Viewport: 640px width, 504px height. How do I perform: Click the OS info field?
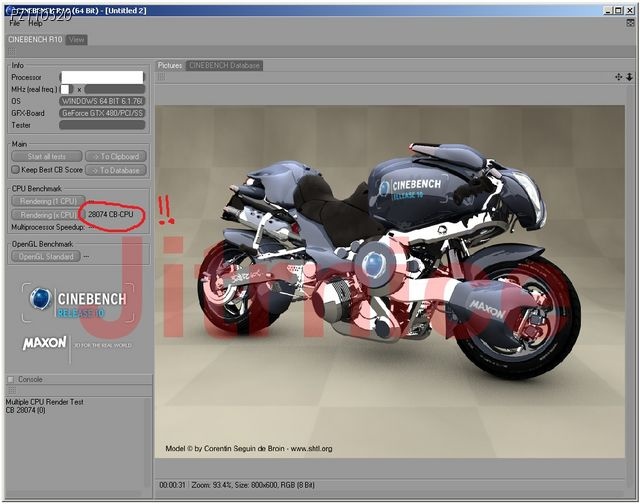102,101
